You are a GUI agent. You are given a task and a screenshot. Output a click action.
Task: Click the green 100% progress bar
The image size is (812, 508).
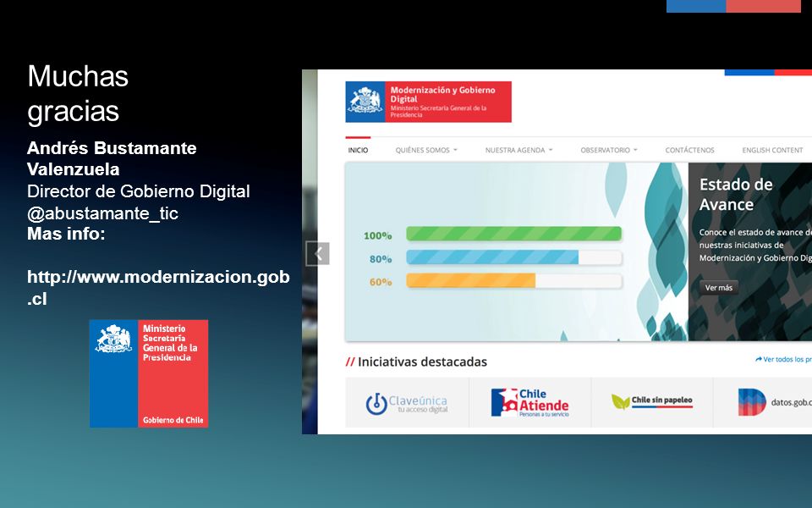[513, 234]
